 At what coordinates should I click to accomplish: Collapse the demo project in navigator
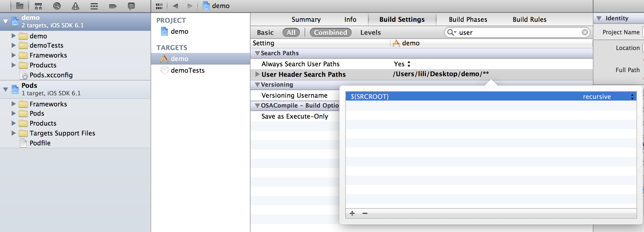tap(5, 21)
